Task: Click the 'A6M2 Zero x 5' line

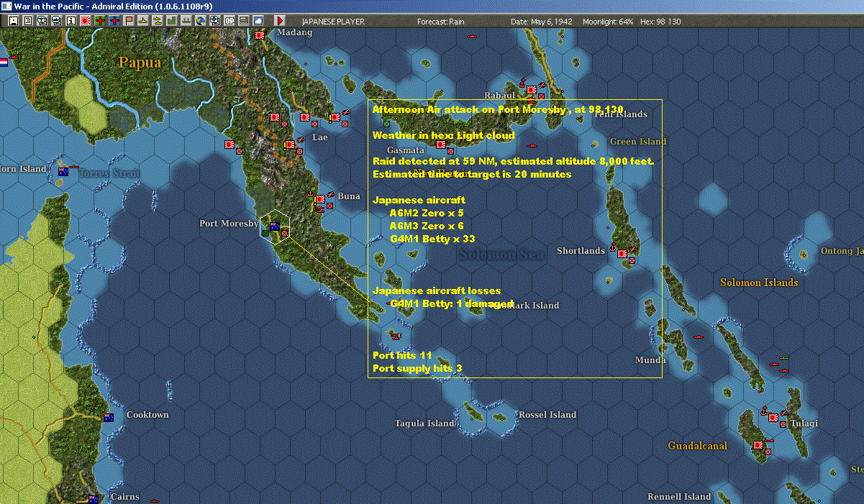Action: point(427,213)
